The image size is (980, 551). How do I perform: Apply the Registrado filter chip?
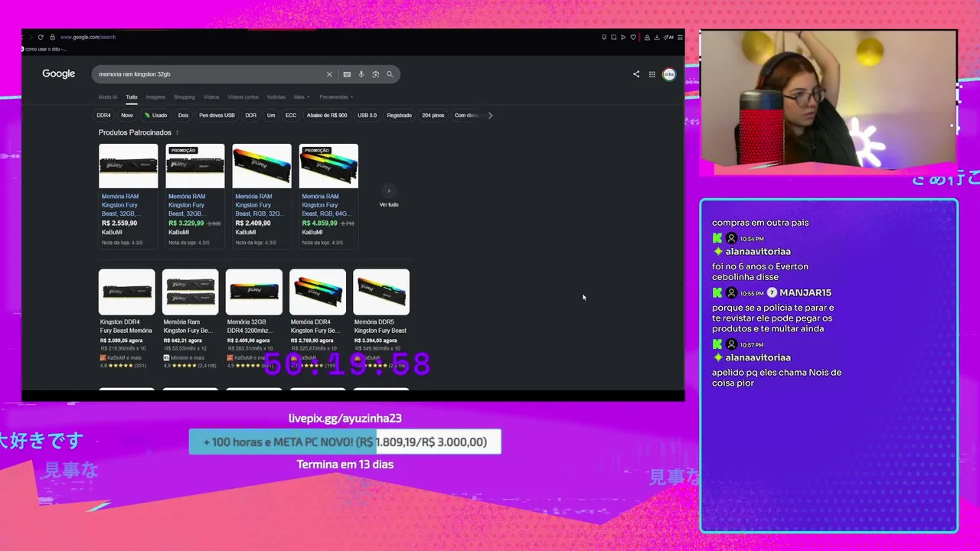coord(400,116)
